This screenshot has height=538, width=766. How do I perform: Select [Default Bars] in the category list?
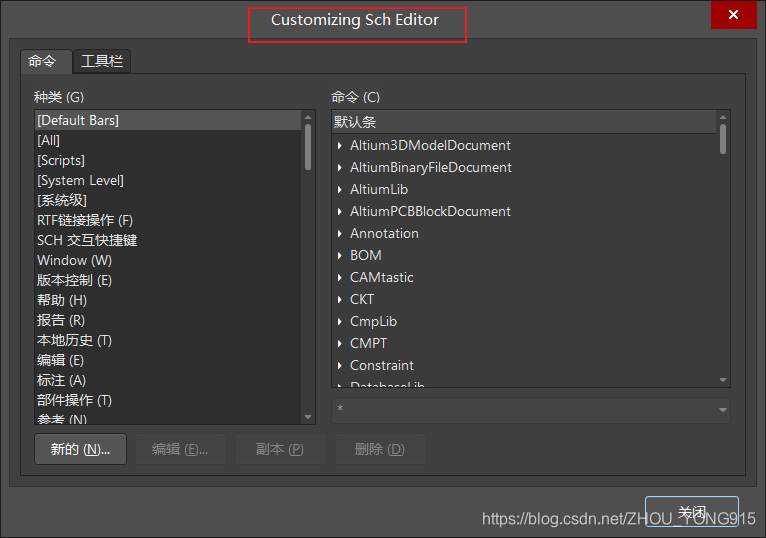[x=169, y=120]
